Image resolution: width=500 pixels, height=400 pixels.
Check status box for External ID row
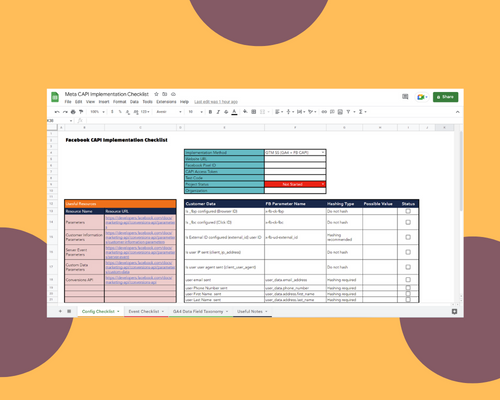point(408,237)
